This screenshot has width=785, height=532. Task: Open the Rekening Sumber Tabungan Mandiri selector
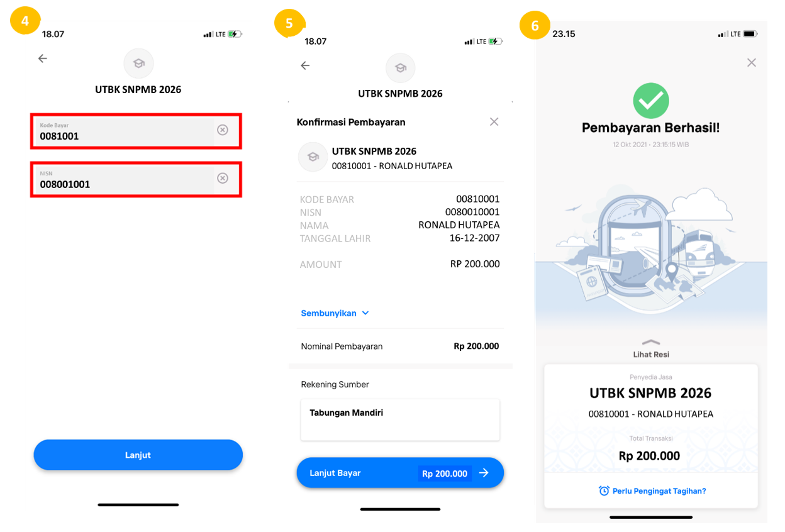pyautogui.click(x=400, y=419)
